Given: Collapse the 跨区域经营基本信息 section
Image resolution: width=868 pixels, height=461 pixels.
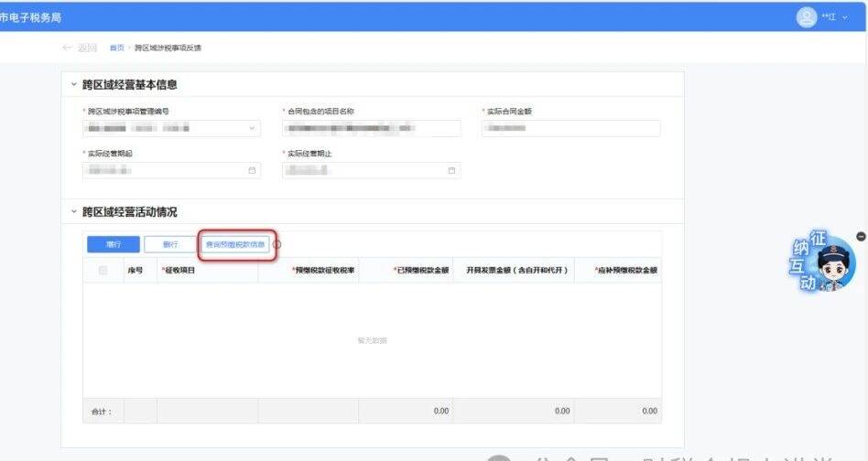Looking at the screenshot, I should (73, 85).
